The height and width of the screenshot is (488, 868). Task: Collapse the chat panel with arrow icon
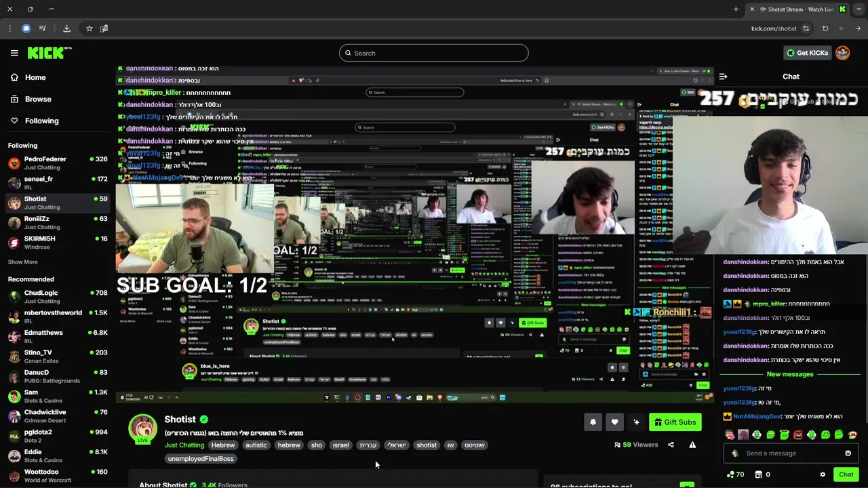click(x=723, y=77)
